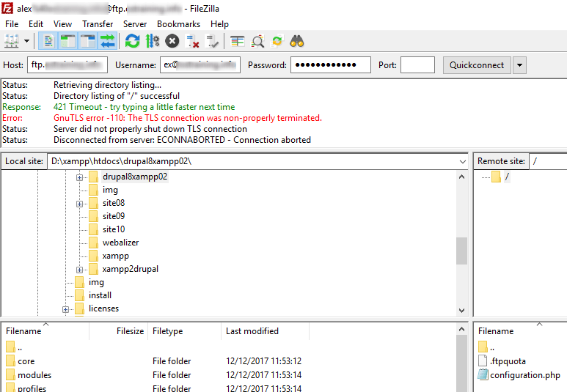Screen dimensions: 567x392
Task: Click local tree scrollbar up arrow
Action: [462, 177]
